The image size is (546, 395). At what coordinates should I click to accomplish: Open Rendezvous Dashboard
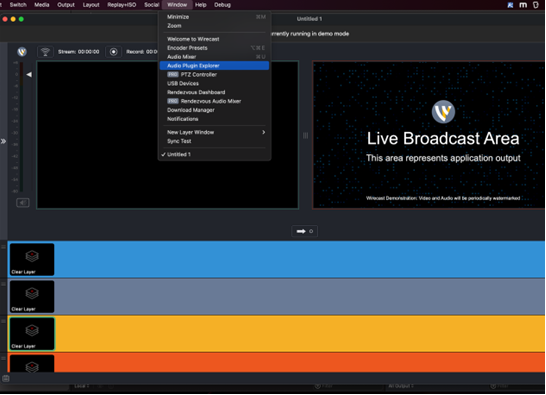pyautogui.click(x=214, y=92)
